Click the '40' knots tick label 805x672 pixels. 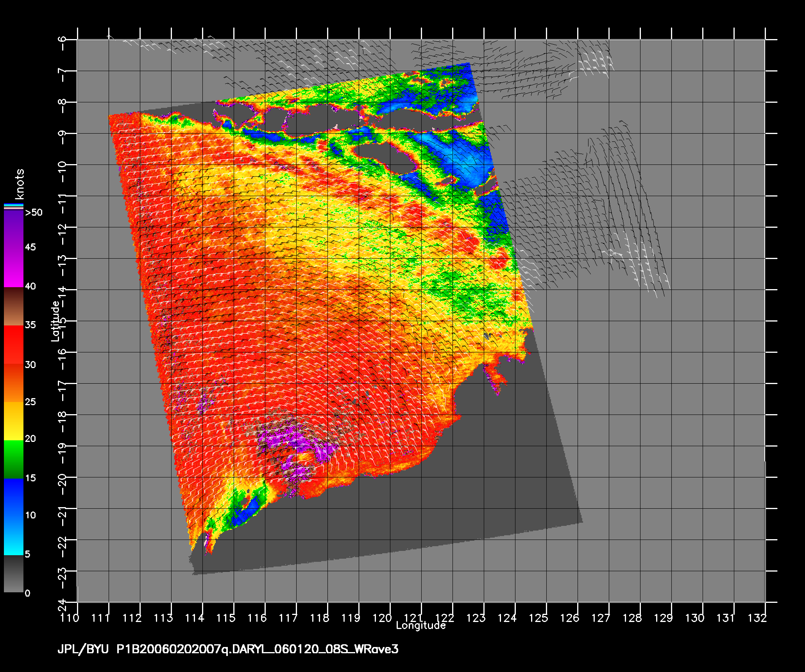(x=30, y=286)
